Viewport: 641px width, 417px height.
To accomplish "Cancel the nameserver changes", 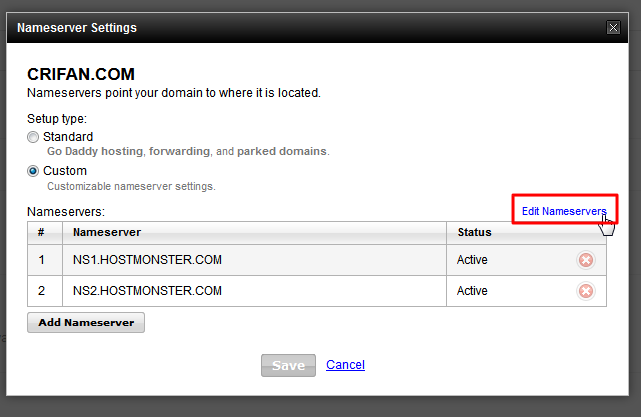I will coord(345,365).
